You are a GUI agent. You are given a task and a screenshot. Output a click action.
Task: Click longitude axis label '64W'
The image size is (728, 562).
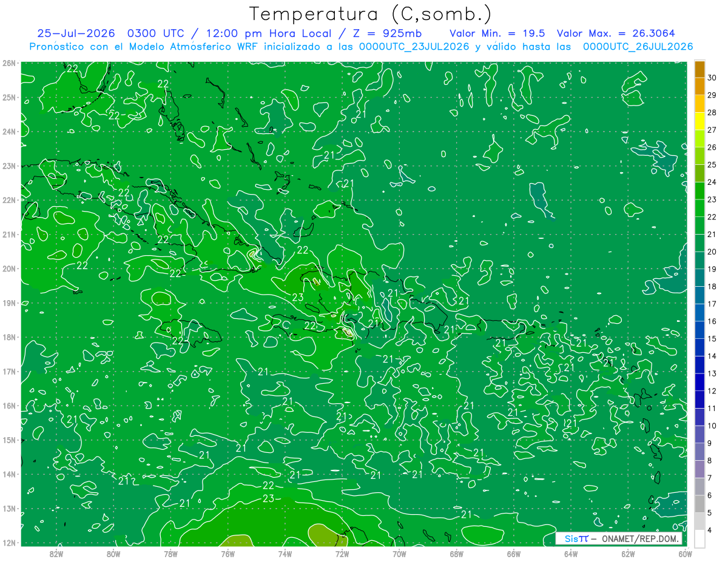tap(570, 554)
